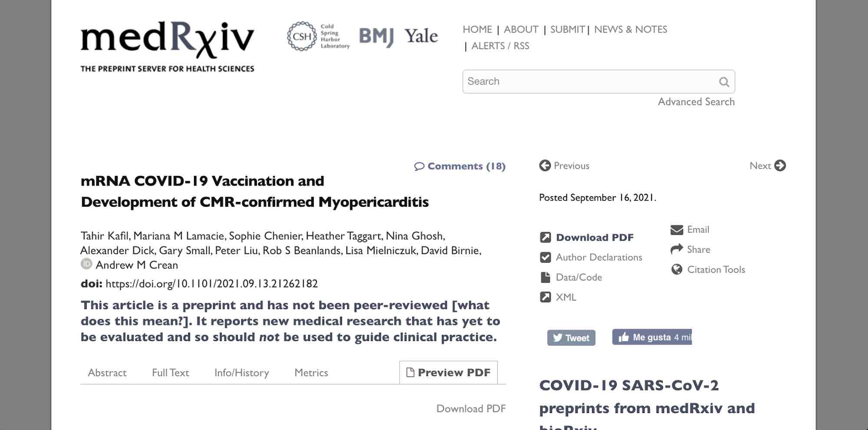Open the Info/History tab
Screen dimensions: 868x430
(242, 373)
